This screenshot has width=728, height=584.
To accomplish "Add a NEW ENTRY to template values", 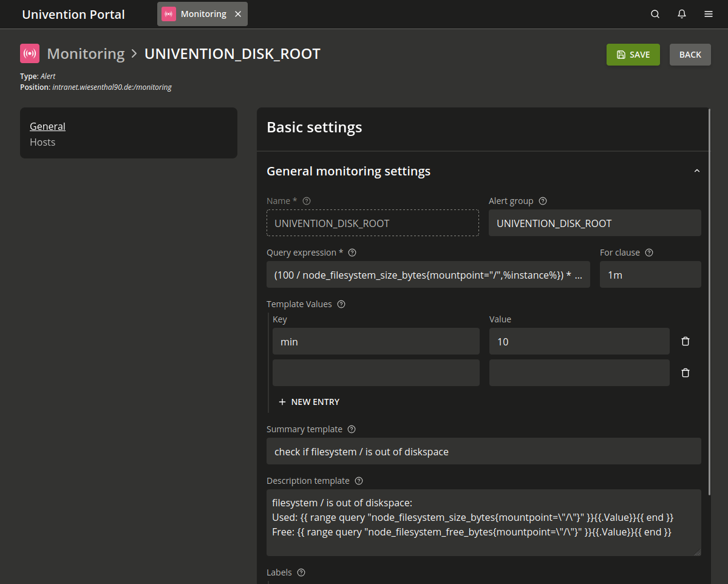I will (x=309, y=402).
